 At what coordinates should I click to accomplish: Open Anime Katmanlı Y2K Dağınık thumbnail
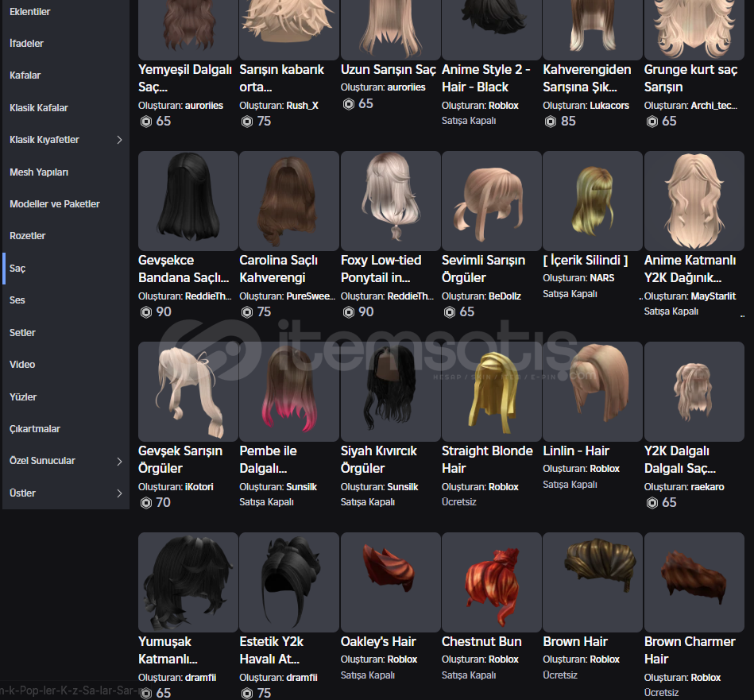point(694,201)
